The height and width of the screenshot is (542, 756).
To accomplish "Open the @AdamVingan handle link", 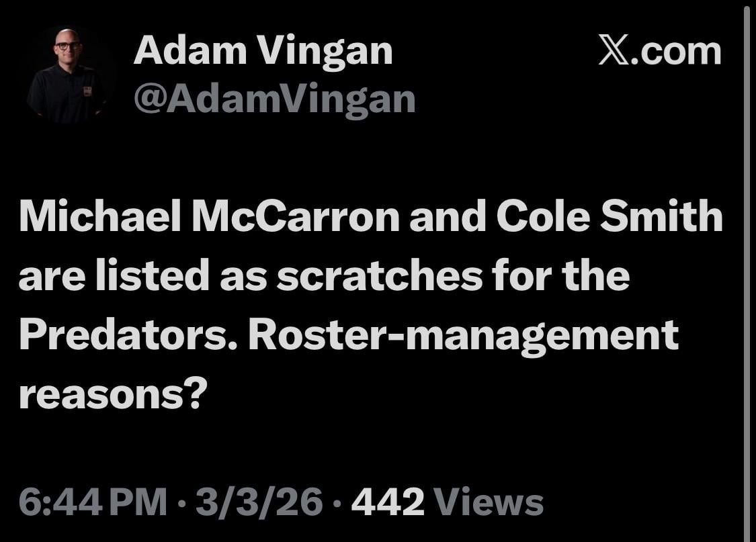I will click(x=274, y=99).
